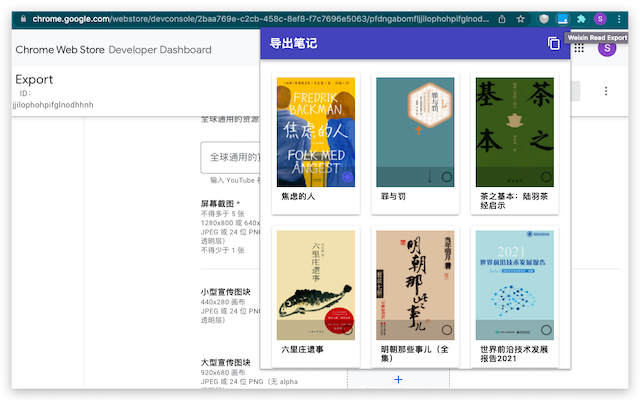Open the 焦虑的人 book cover
640x400 pixels.
pos(316,132)
